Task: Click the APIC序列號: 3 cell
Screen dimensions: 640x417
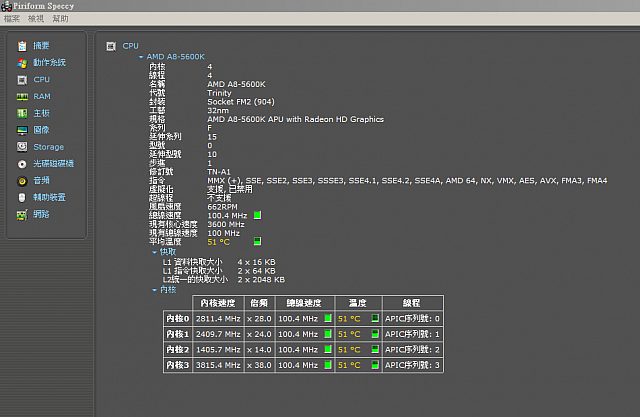Action: [x=412, y=365]
